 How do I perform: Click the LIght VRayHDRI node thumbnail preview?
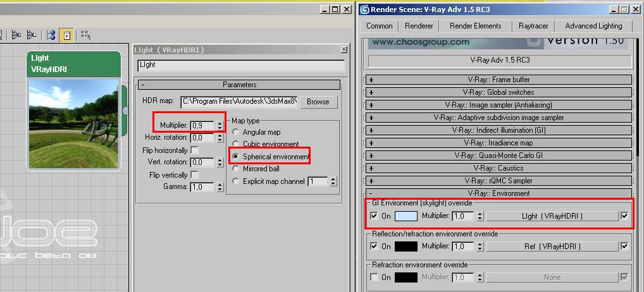[73, 123]
